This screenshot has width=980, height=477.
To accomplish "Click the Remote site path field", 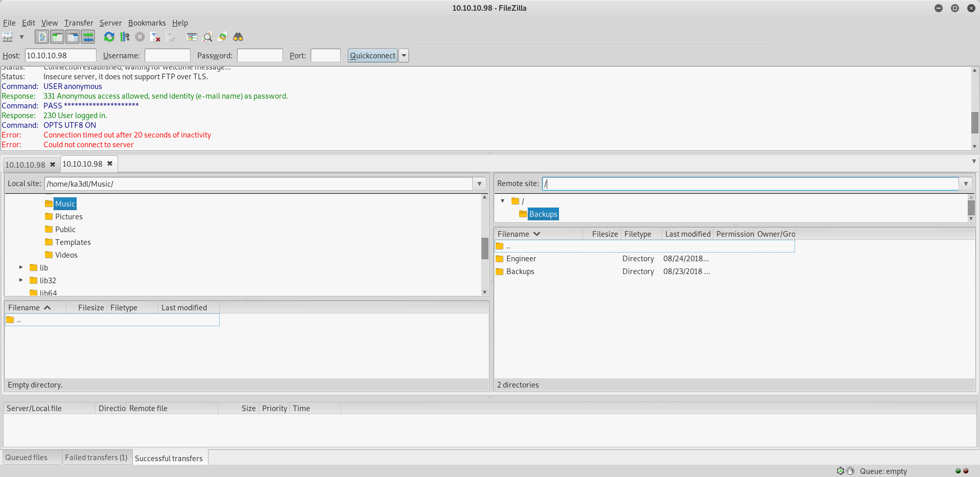I will [750, 184].
